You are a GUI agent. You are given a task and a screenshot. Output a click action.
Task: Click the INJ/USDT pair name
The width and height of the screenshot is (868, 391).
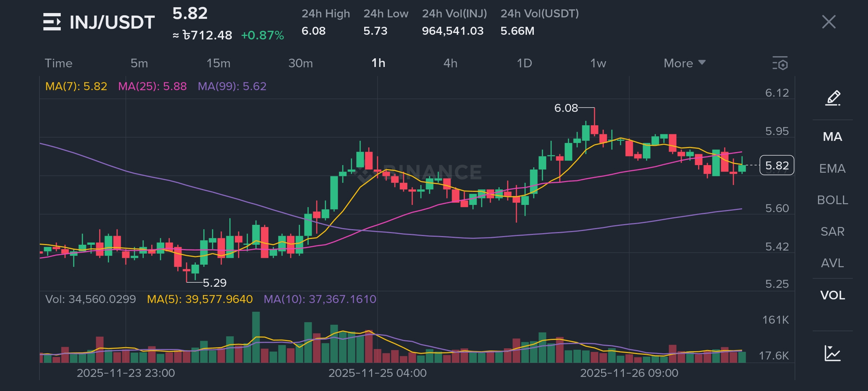click(112, 22)
